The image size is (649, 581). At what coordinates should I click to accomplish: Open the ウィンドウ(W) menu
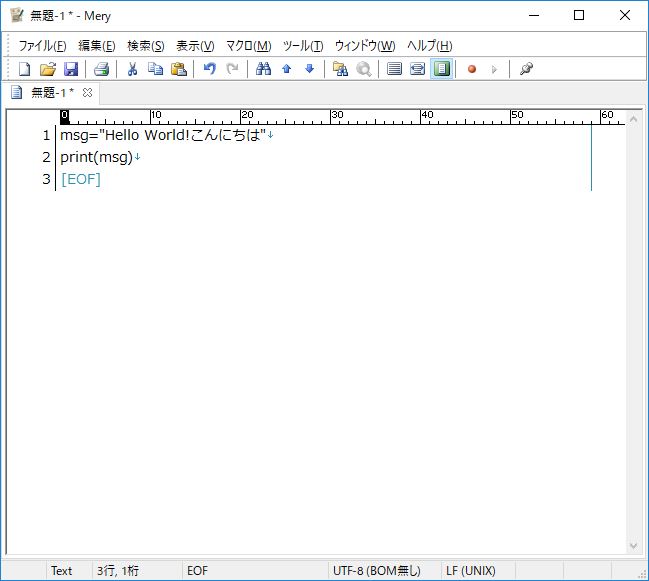pyautogui.click(x=365, y=46)
